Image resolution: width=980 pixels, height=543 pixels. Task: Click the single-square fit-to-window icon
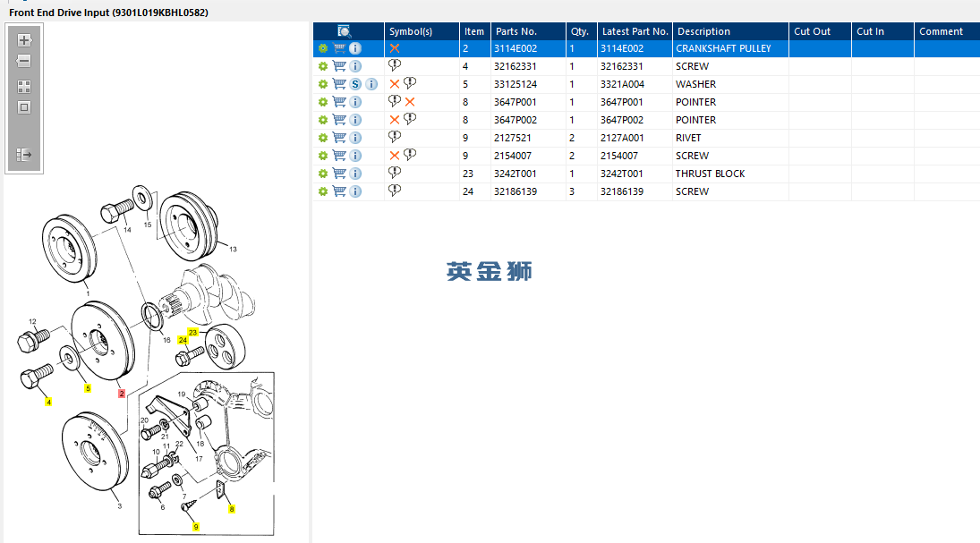24,107
